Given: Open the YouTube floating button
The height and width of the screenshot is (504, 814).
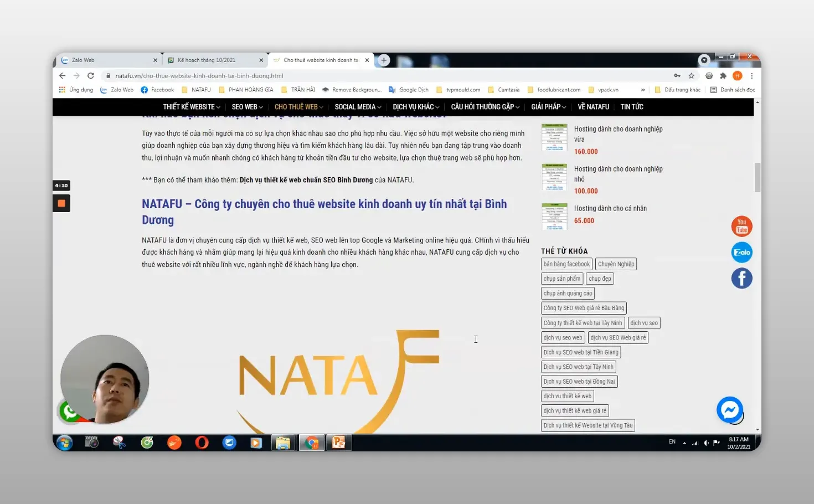Looking at the screenshot, I should 741,227.
